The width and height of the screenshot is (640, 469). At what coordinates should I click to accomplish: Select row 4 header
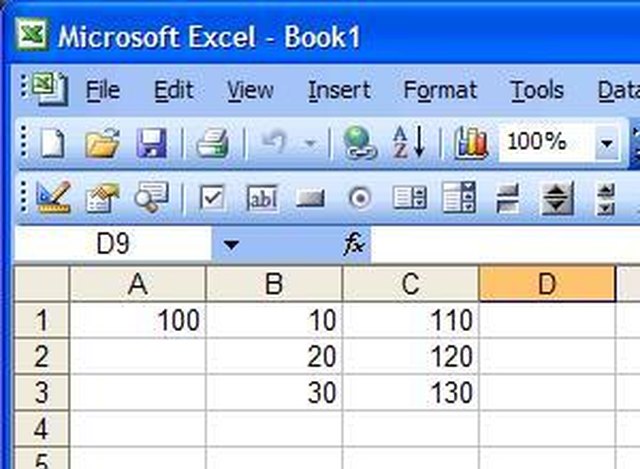pyautogui.click(x=42, y=429)
